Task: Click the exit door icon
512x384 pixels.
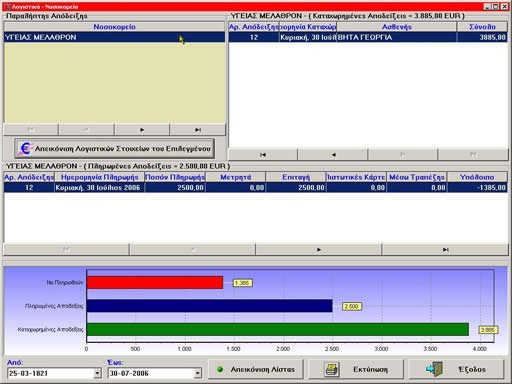Action: tap(435, 369)
